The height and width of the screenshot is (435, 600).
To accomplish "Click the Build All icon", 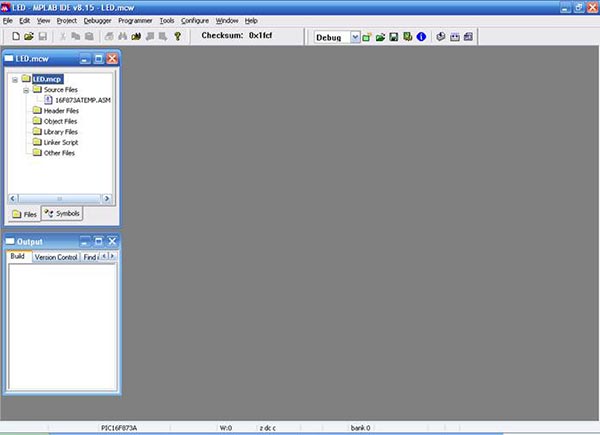I will 455,37.
